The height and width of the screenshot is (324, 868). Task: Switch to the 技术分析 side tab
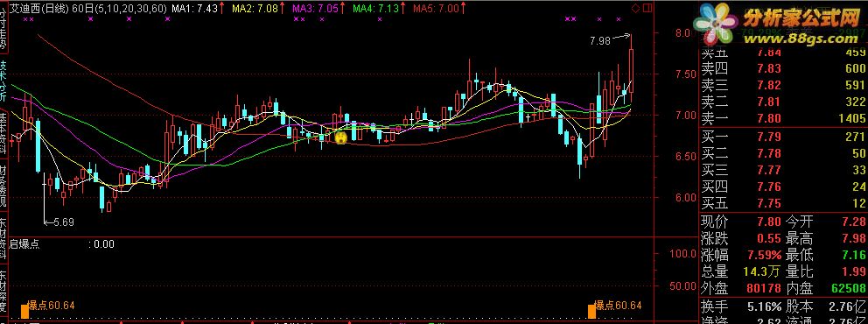pyautogui.click(x=3, y=81)
